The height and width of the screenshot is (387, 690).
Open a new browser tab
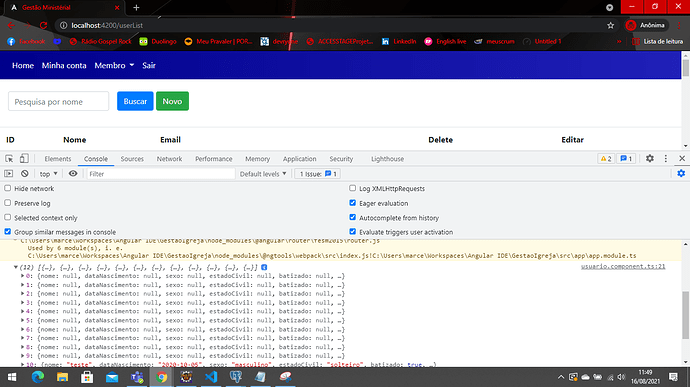[x=136, y=7]
